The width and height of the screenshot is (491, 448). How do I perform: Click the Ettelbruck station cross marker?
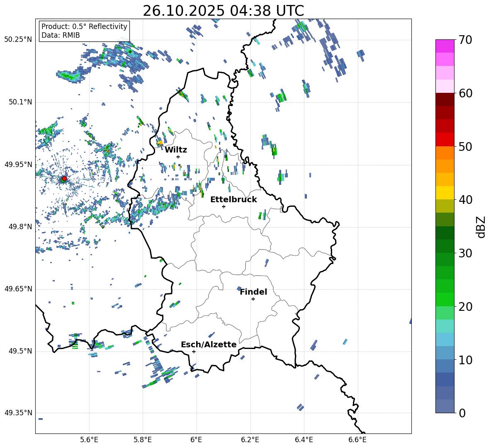click(224, 206)
